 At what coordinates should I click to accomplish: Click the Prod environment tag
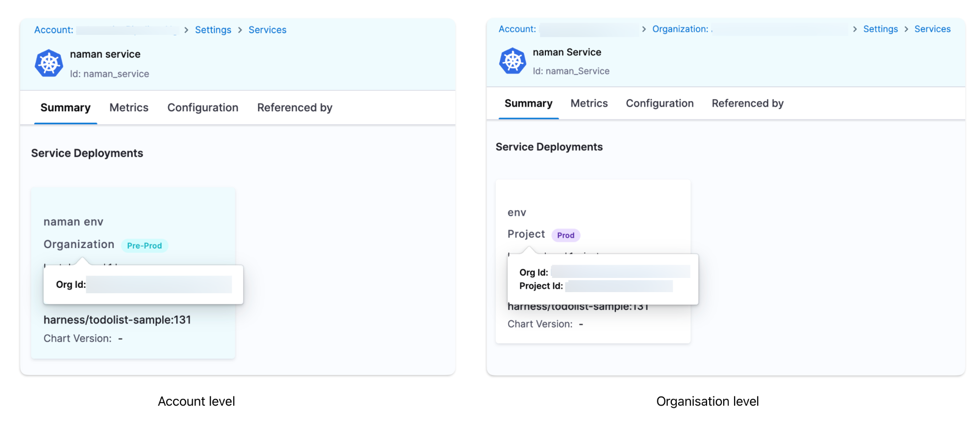(565, 235)
